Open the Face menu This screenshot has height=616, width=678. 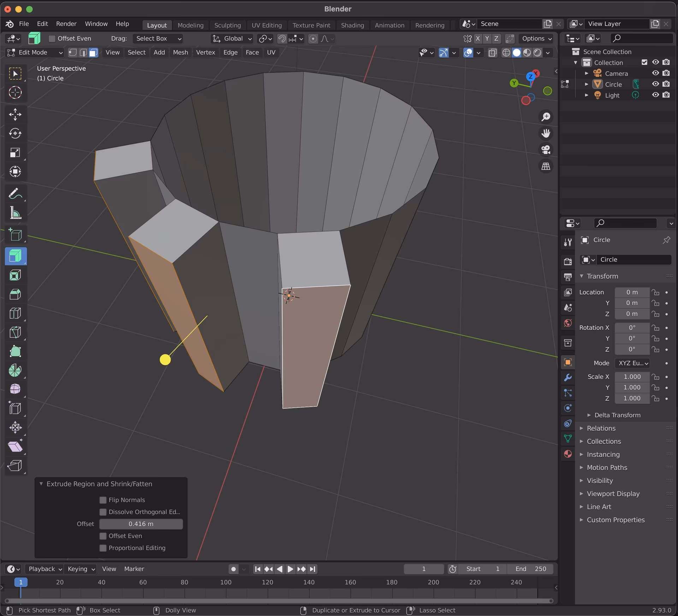click(252, 53)
